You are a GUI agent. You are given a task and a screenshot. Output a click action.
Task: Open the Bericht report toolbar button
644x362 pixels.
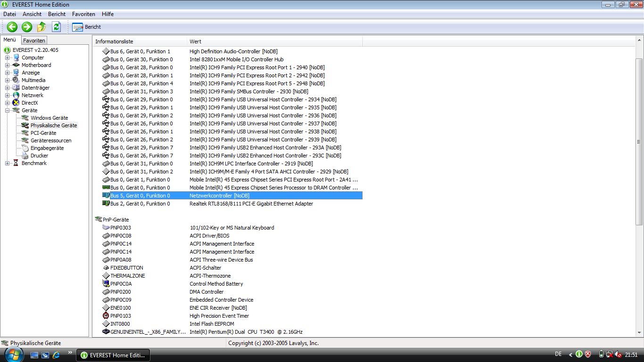87,27
